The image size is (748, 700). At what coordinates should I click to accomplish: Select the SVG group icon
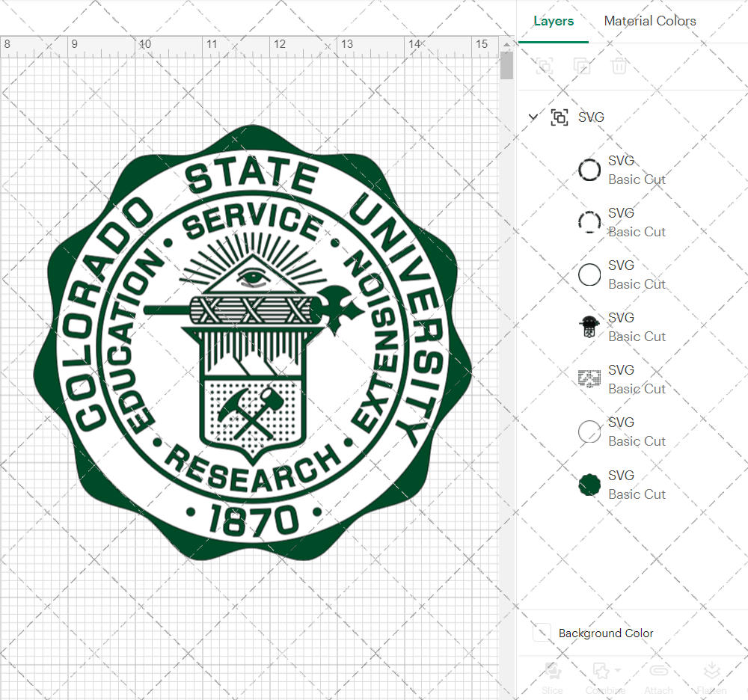click(560, 117)
